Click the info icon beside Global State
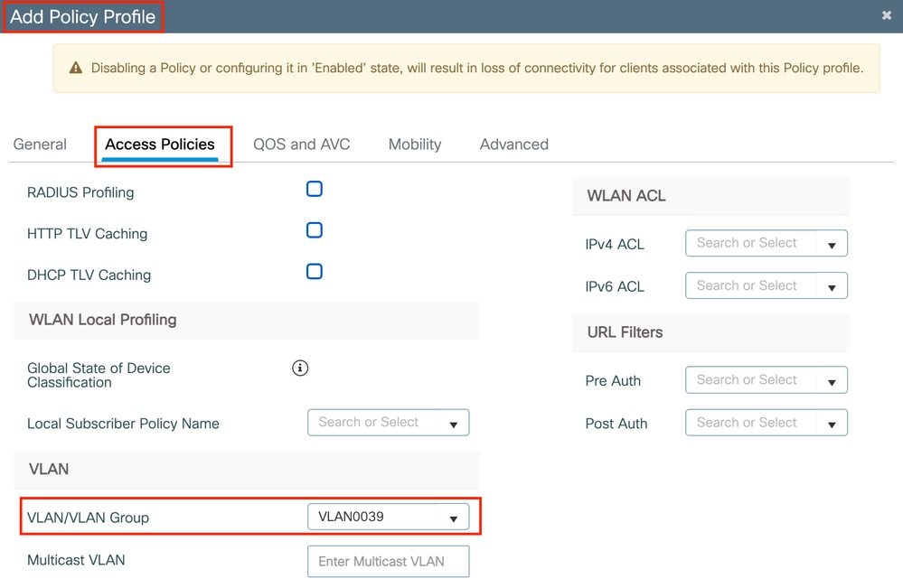Image resolution: width=903 pixels, height=588 pixels. point(300,368)
